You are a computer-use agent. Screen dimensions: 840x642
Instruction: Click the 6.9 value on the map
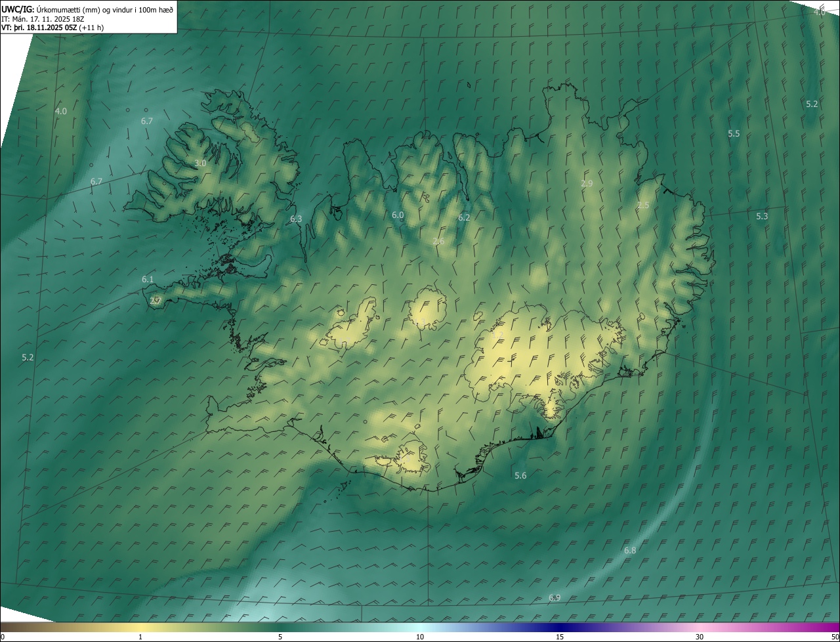pyautogui.click(x=555, y=598)
